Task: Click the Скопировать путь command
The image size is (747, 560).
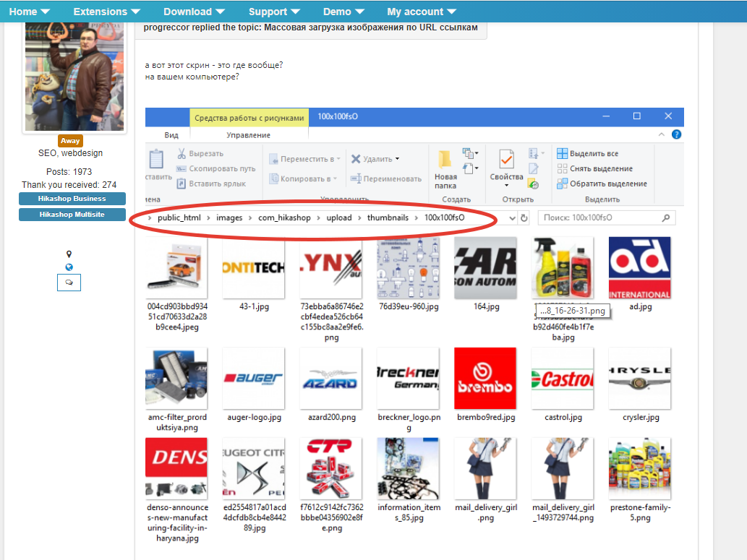Action: tap(215, 168)
